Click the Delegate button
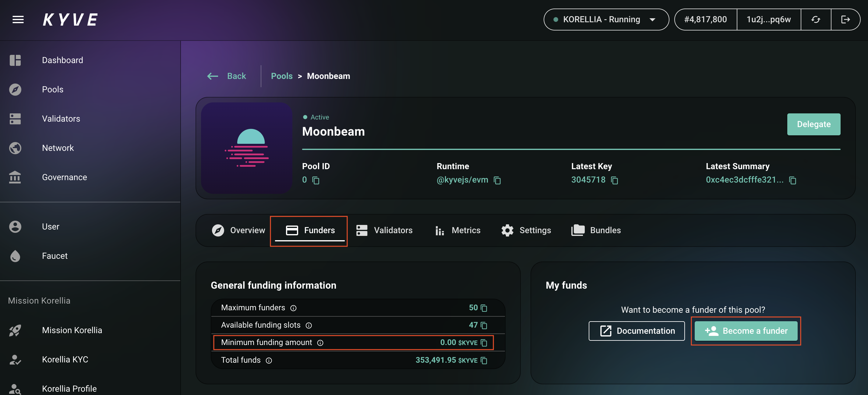 813,124
